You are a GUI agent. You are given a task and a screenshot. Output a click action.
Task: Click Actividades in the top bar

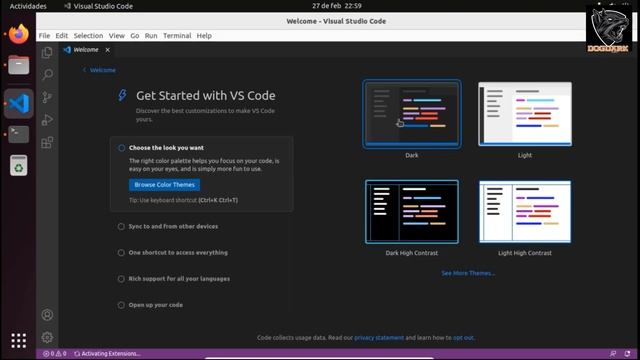[28, 6]
